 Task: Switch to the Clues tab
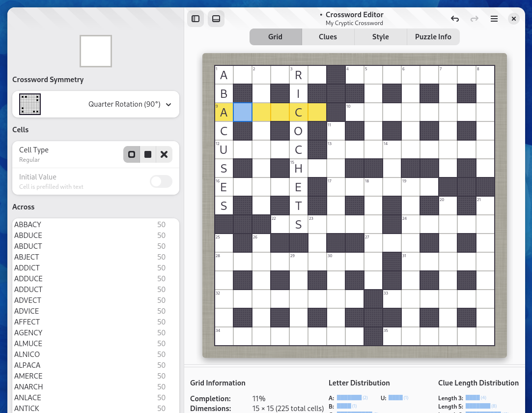tap(328, 37)
